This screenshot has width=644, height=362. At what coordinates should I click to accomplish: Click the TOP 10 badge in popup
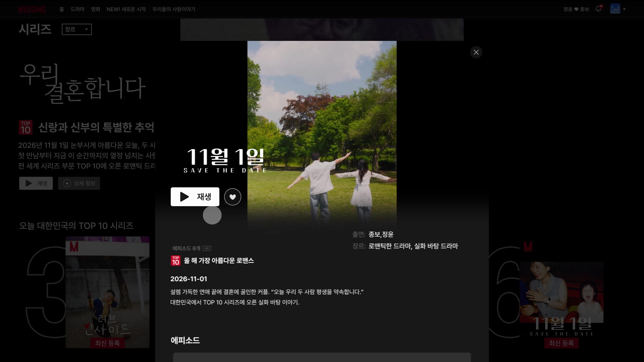click(175, 261)
